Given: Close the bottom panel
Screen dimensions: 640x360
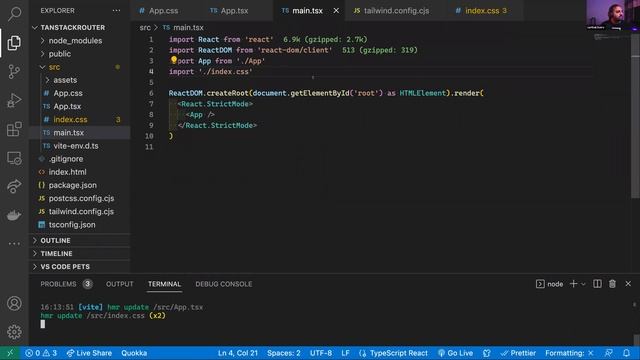Looking at the screenshot, I should coord(628,284).
